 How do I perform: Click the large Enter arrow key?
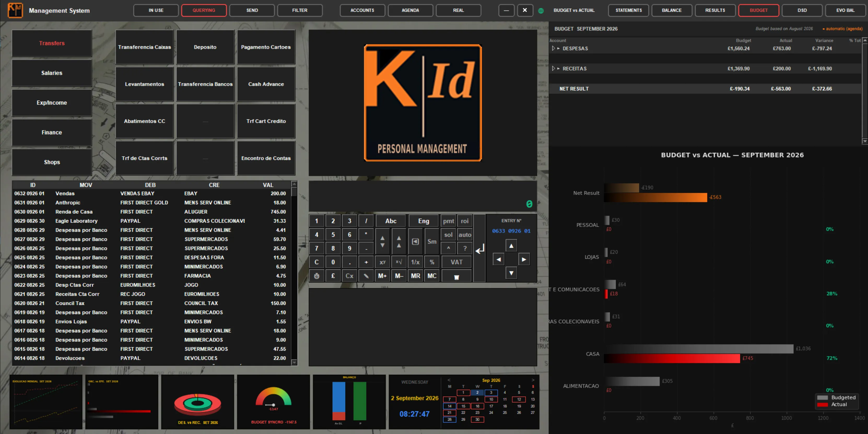[479, 249]
